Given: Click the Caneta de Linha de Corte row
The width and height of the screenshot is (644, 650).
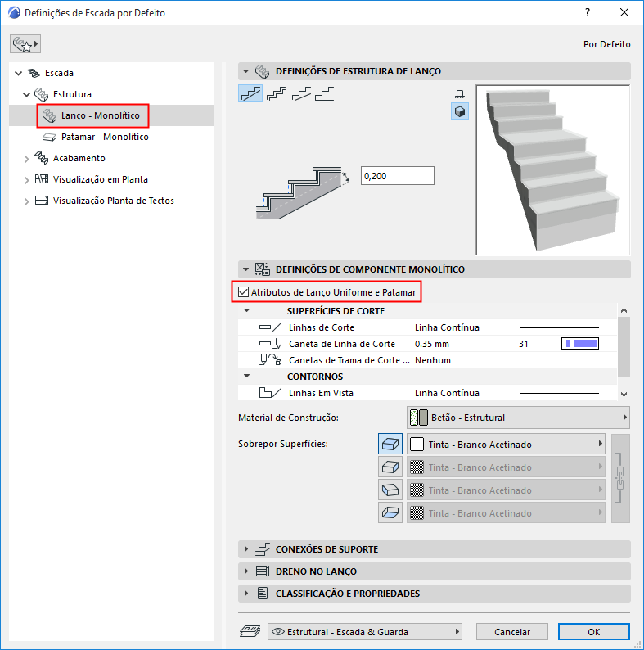Looking at the screenshot, I should (x=427, y=344).
